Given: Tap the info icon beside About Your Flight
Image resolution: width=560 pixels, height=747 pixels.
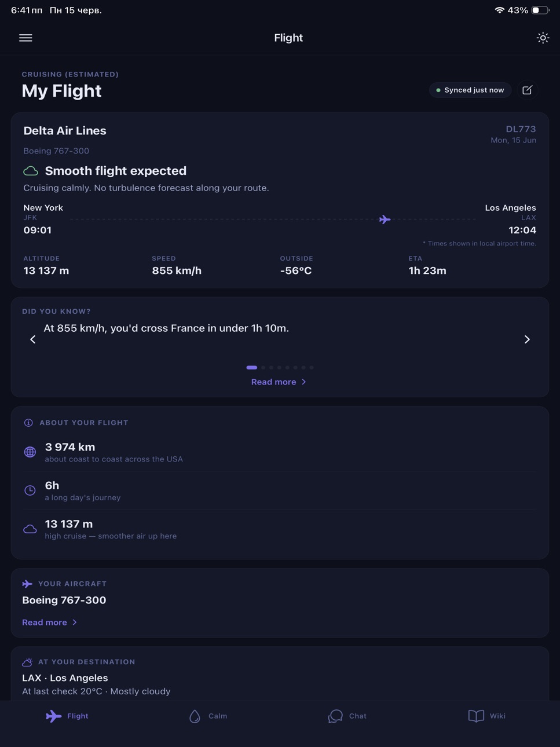Looking at the screenshot, I should pos(28,423).
